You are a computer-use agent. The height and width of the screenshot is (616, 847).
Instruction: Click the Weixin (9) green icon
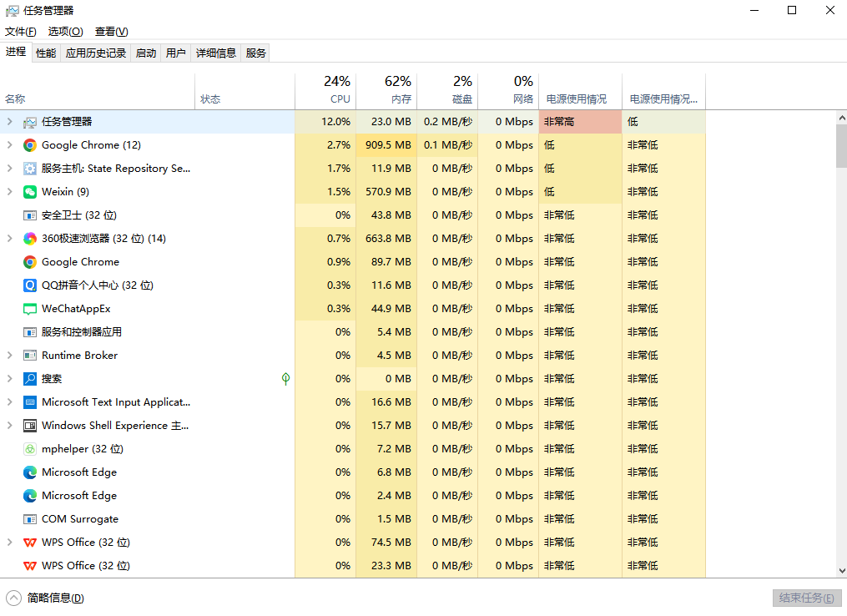tap(30, 192)
